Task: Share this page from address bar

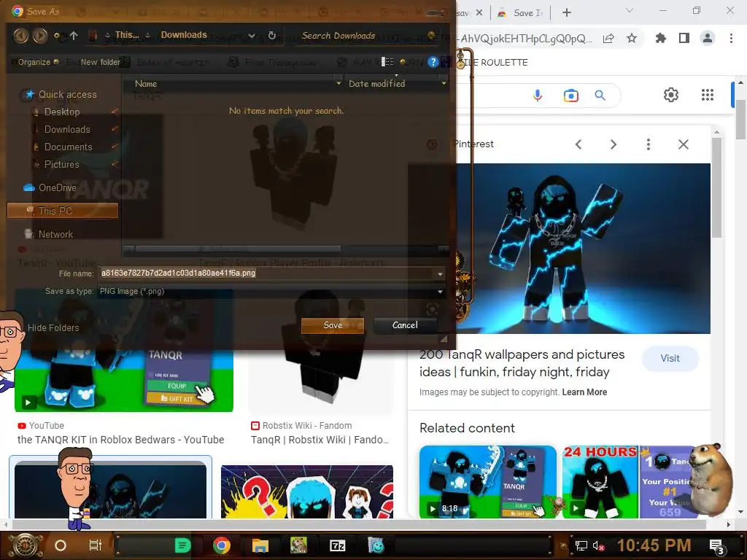Action: 608,38
